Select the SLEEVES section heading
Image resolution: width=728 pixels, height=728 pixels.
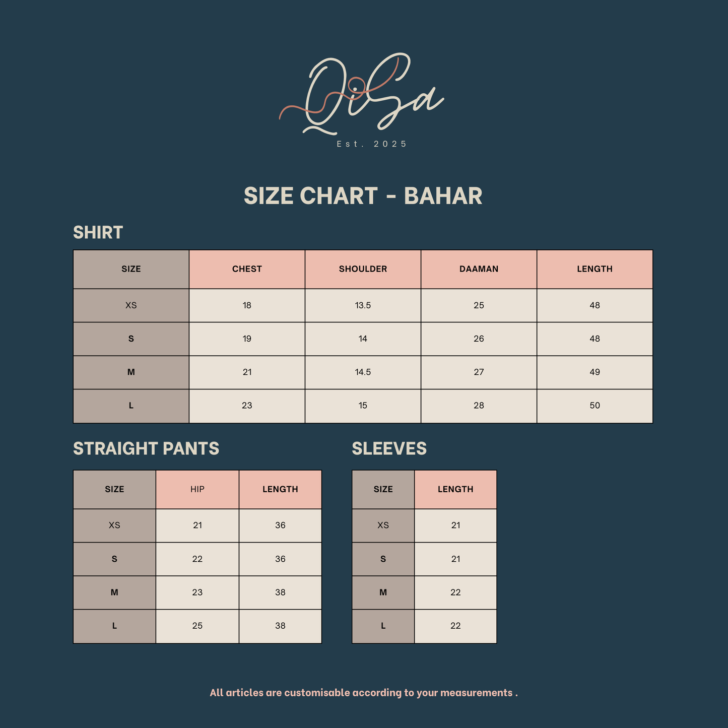389,448
